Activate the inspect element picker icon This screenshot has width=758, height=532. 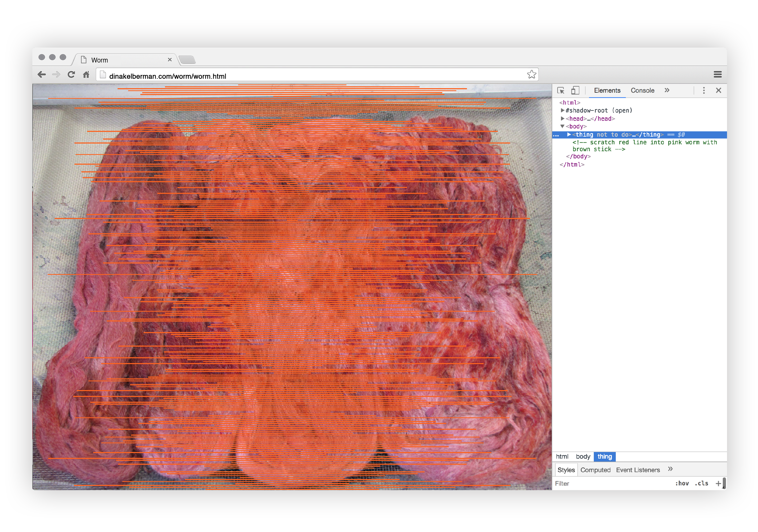[561, 90]
